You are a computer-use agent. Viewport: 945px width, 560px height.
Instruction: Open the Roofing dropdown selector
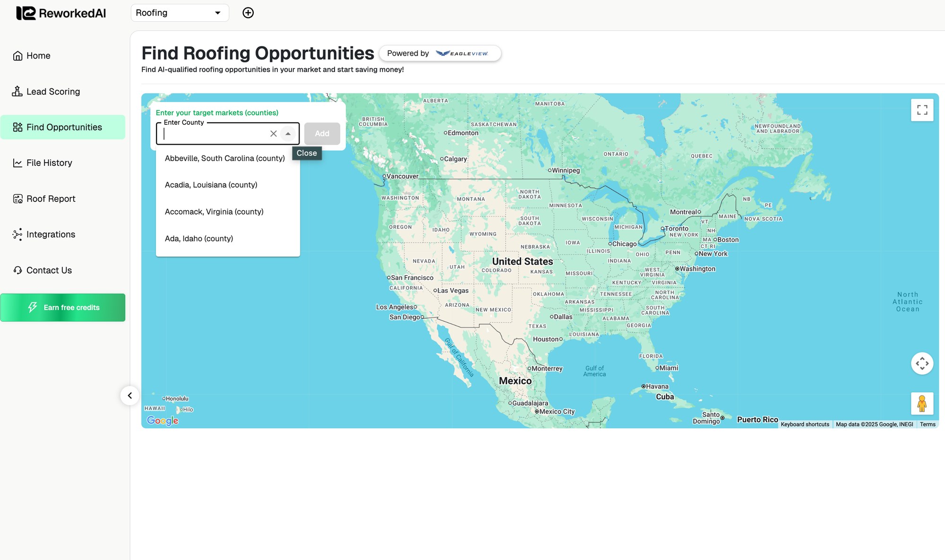(x=180, y=13)
